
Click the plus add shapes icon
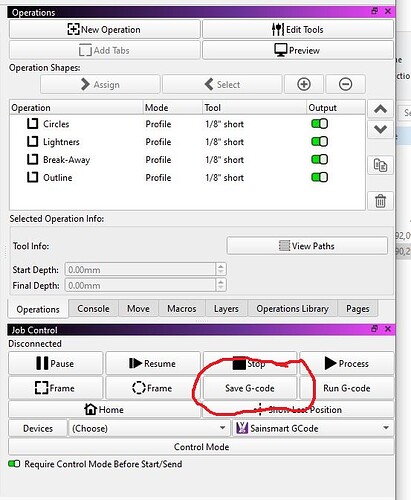coord(304,84)
